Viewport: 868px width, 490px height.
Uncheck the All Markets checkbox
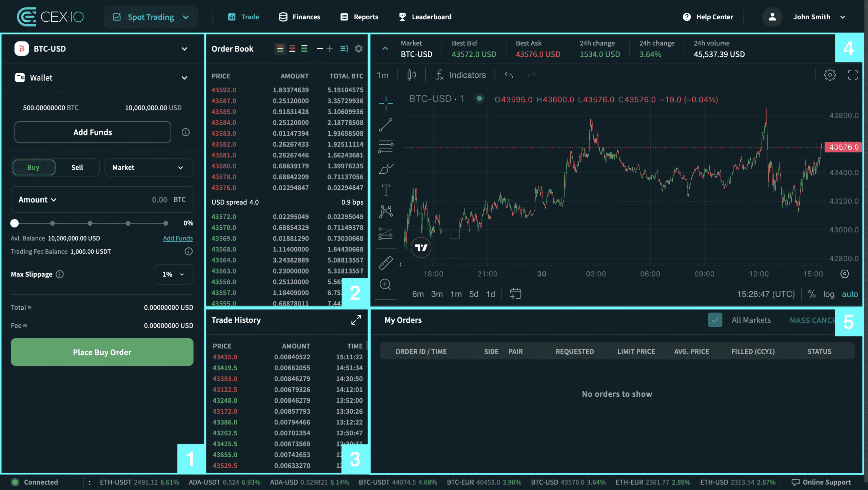click(x=715, y=320)
